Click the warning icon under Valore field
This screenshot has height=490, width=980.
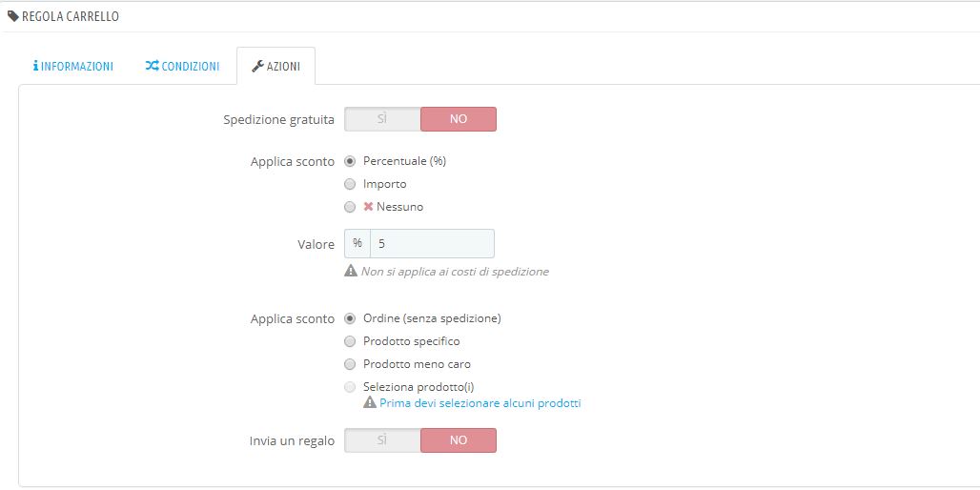(351, 272)
